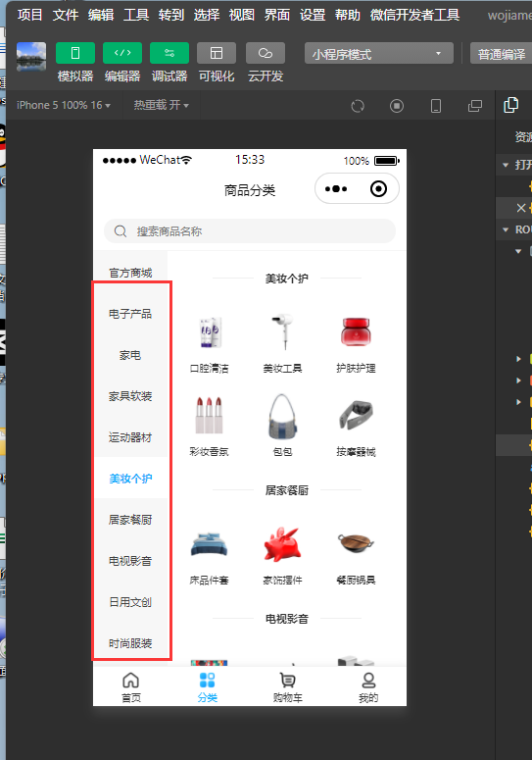Click the project avatar thumbnail
Viewport: 532px width, 760px height.
click(x=31, y=56)
